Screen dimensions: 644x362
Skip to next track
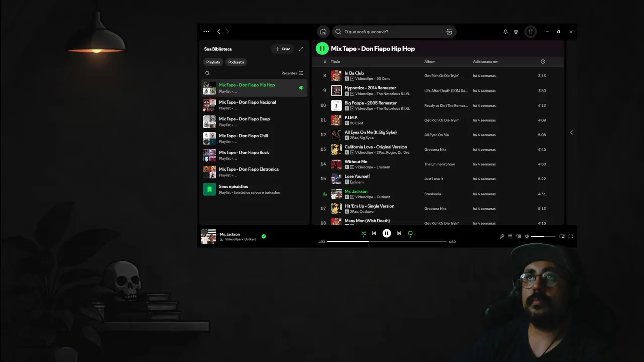pyautogui.click(x=399, y=233)
